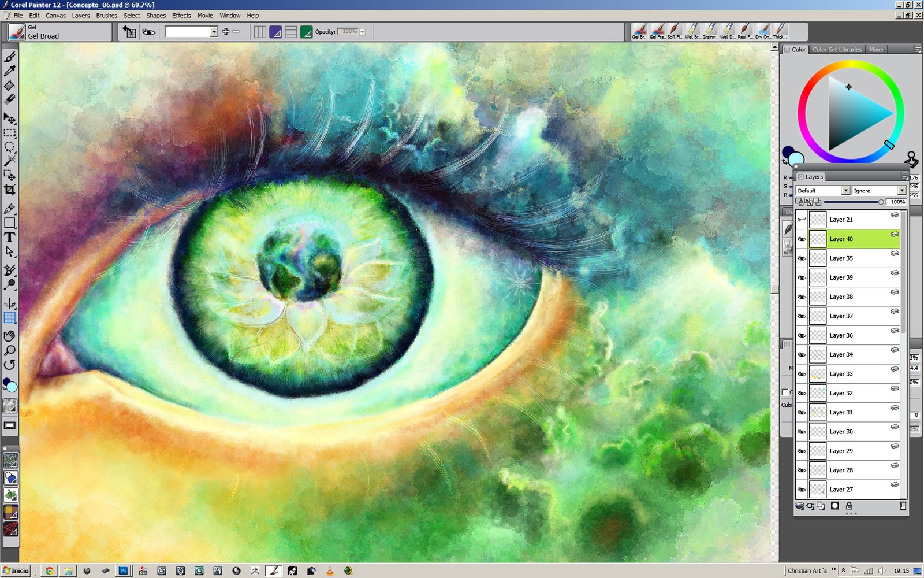Open the Canvas menu
Image resolution: width=924 pixels, height=578 pixels.
coord(55,16)
